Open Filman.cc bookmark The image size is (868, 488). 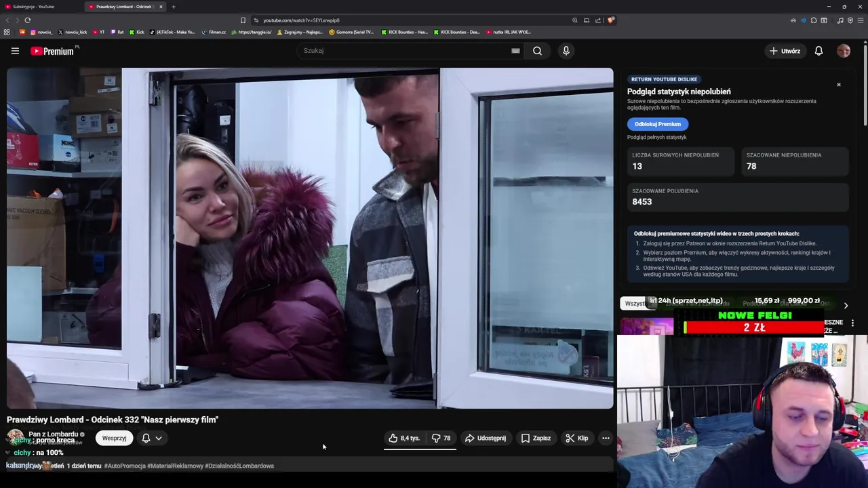coord(214,32)
